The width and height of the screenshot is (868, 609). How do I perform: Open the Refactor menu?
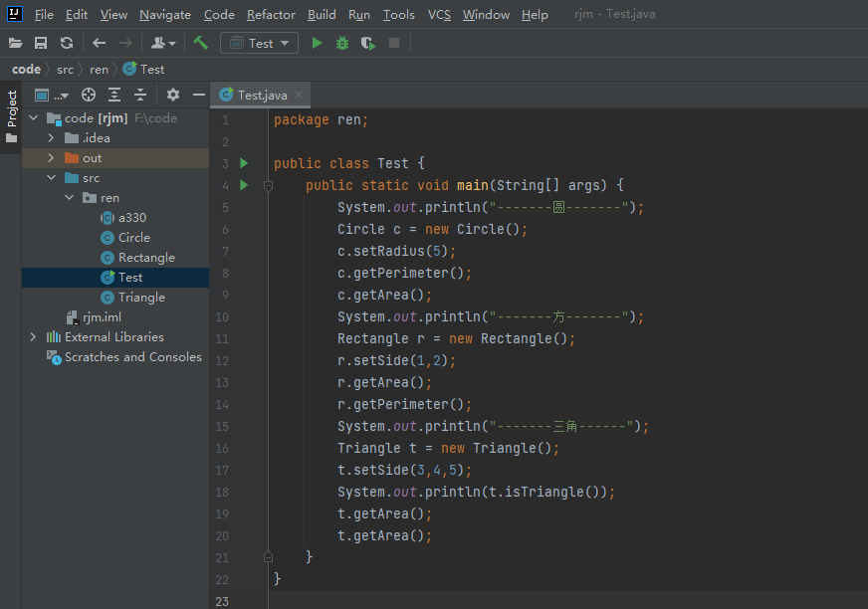coord(271,14)
